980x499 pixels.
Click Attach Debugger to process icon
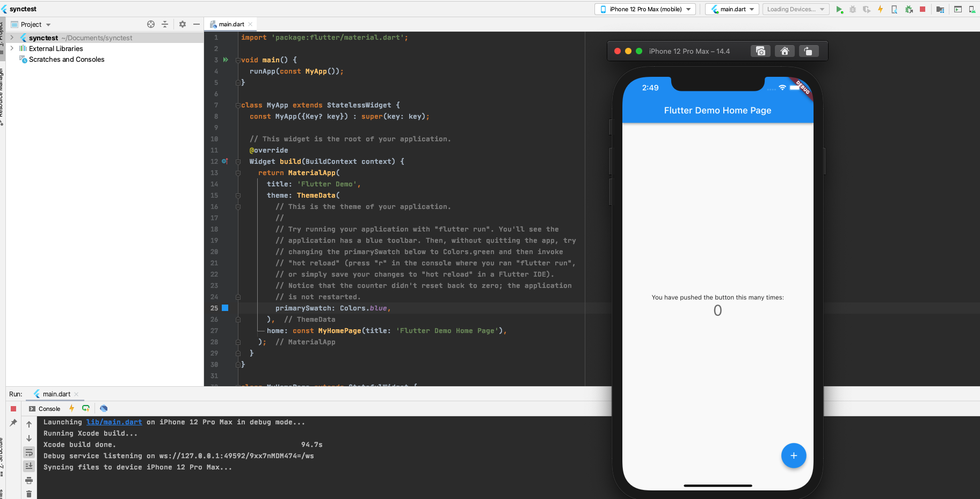[909, 9]
